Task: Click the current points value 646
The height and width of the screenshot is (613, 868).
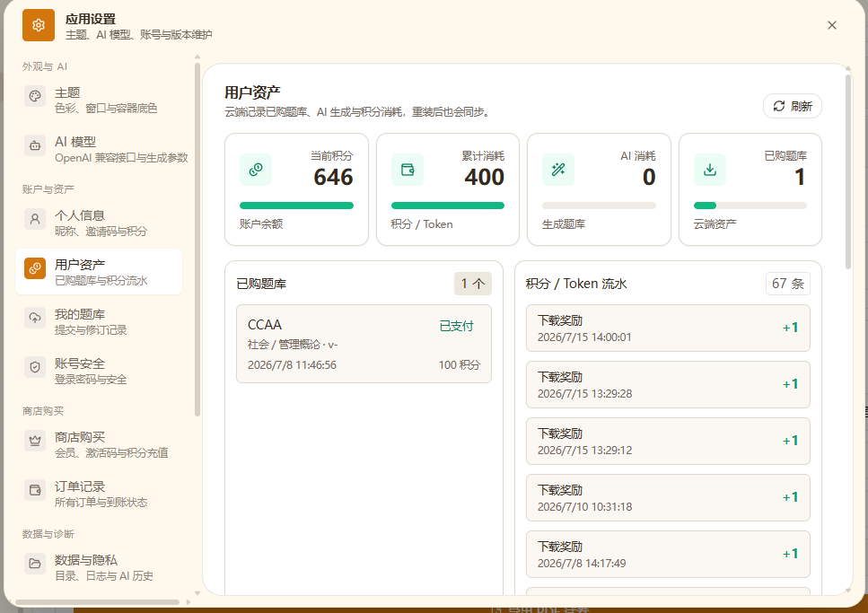Action: (x=333, y=177)
